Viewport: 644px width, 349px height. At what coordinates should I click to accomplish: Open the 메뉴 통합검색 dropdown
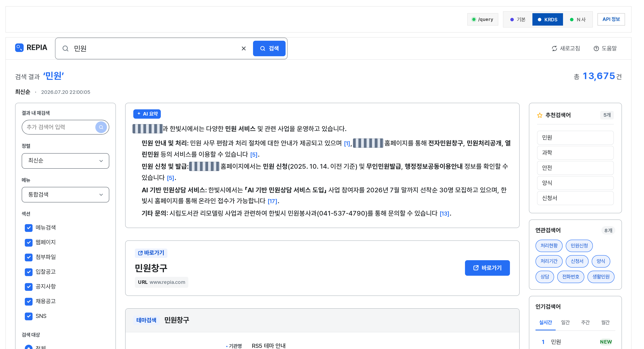(x=65, y=195)
